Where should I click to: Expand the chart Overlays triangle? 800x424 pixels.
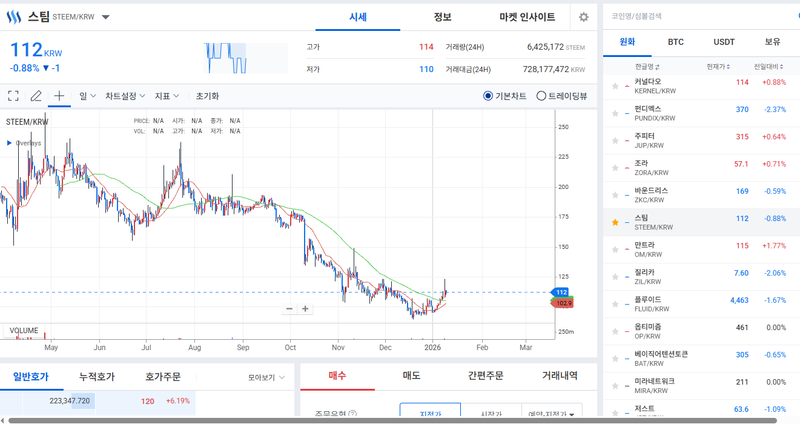(10, 143)
